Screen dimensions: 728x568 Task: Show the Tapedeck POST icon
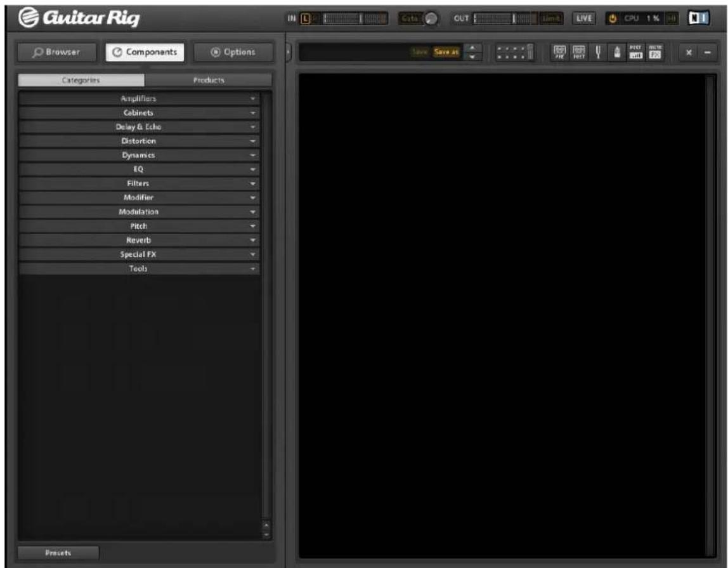pos(578,52)
